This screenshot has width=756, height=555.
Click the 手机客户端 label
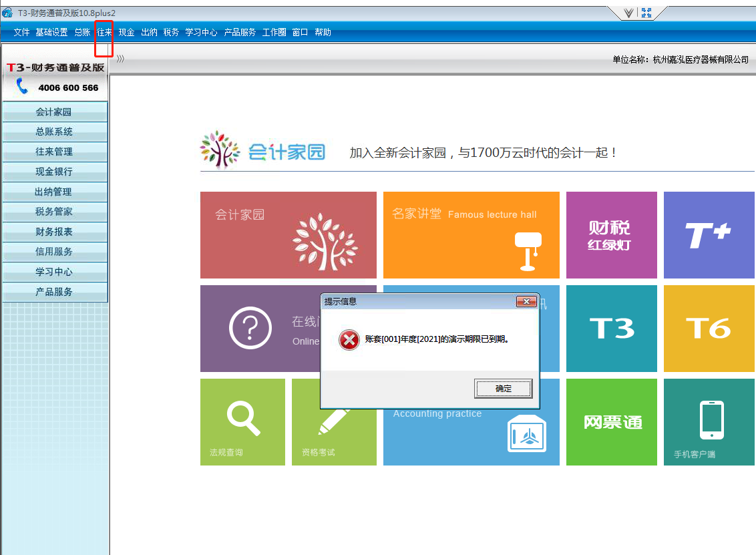pos(695,454)
